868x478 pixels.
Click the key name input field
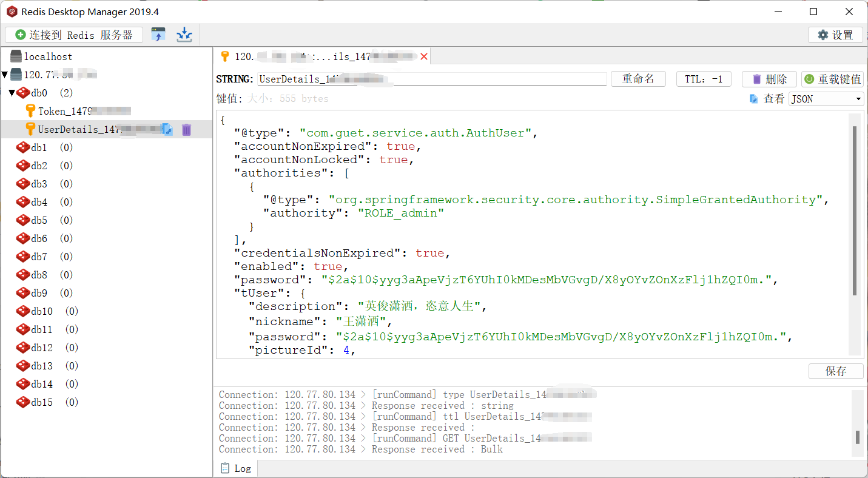tap(432, 79)
